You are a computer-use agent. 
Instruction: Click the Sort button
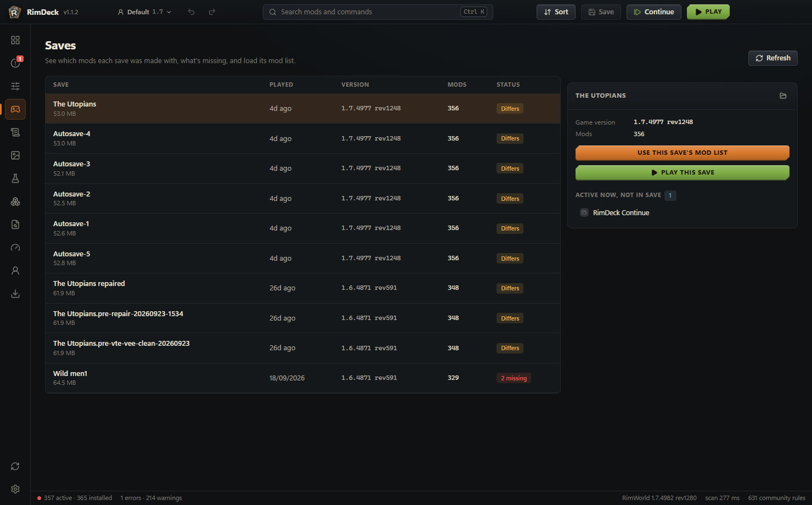tap(556, 12)
